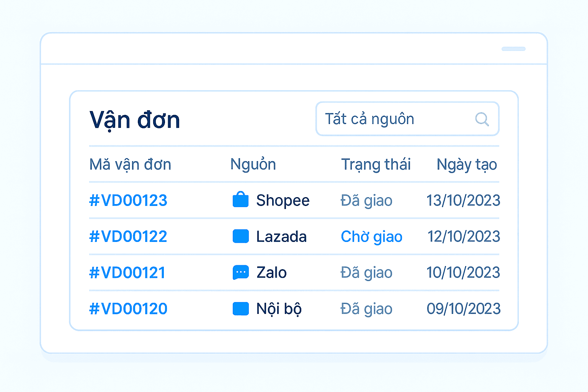Open shipment #VD00123
This screenshot has height=392, width=588.
pyautogui.click(x=128, y=200)
